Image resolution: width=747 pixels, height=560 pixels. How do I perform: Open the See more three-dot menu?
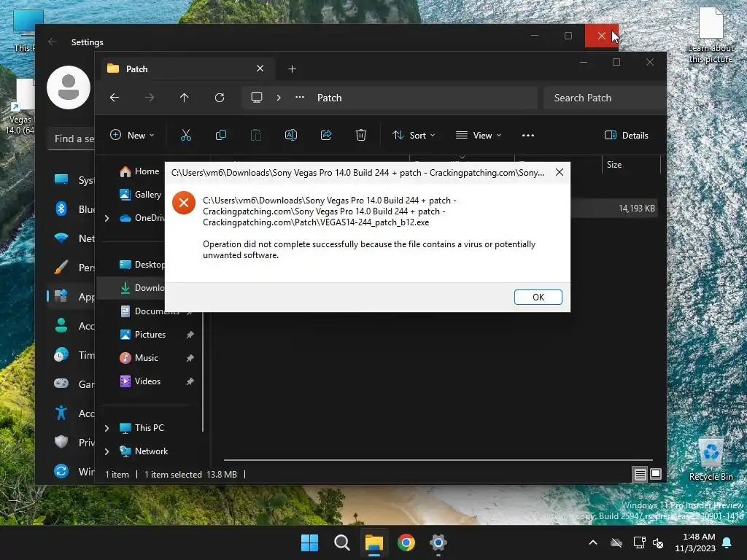coord(528,135)
